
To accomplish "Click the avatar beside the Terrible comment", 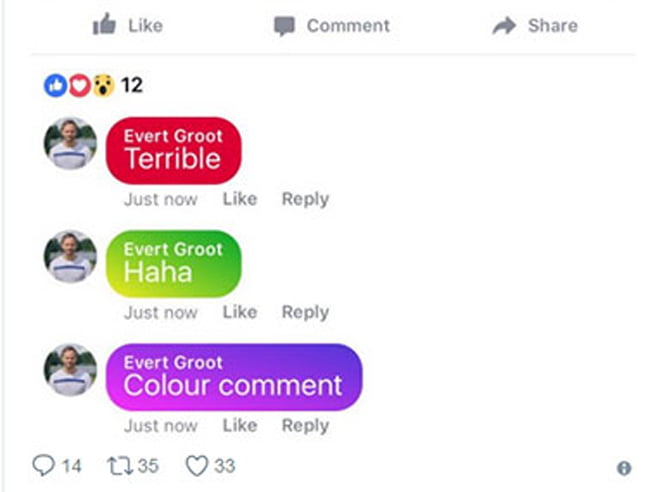I will (71, 143).
